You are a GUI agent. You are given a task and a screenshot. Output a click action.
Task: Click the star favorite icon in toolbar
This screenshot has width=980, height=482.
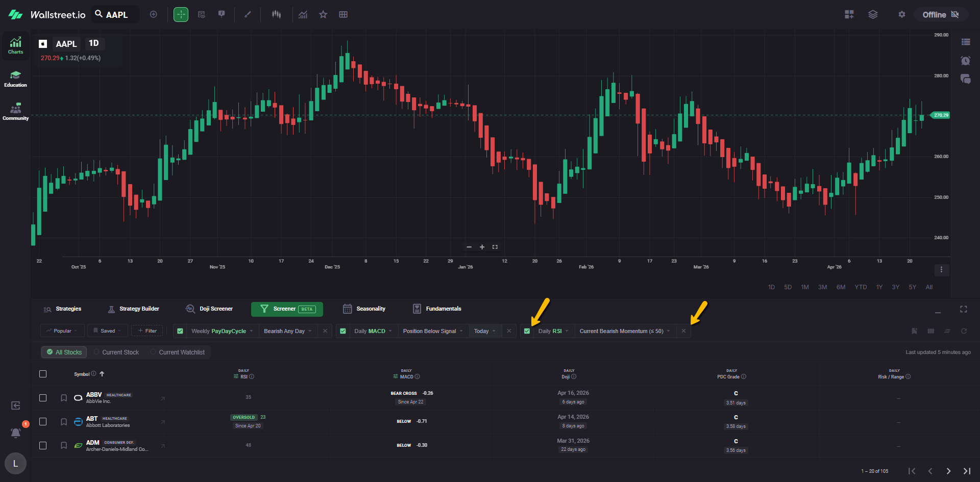pos(323,15)
